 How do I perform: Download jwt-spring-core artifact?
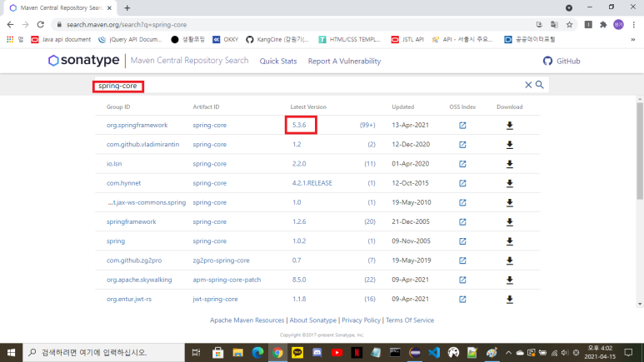[x=509, y=300]
